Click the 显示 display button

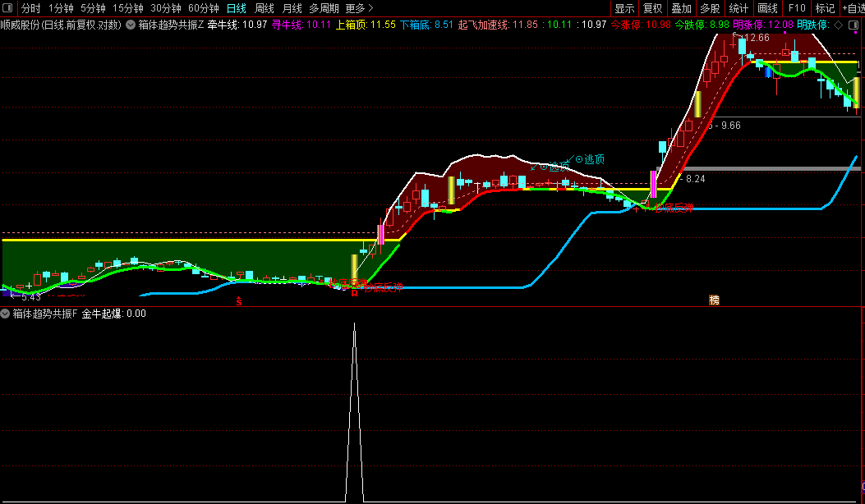pos(624,8)
